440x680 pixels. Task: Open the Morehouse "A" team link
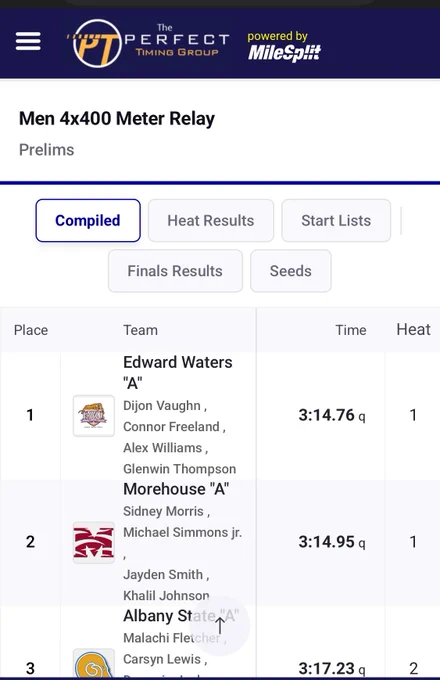[176, 489]
